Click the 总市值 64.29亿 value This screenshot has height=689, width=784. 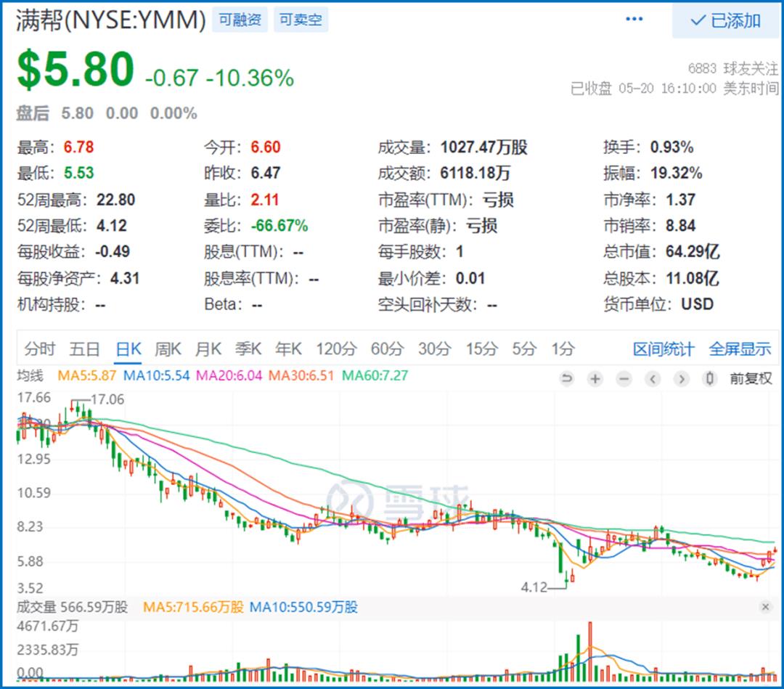[x=693, y=251]
